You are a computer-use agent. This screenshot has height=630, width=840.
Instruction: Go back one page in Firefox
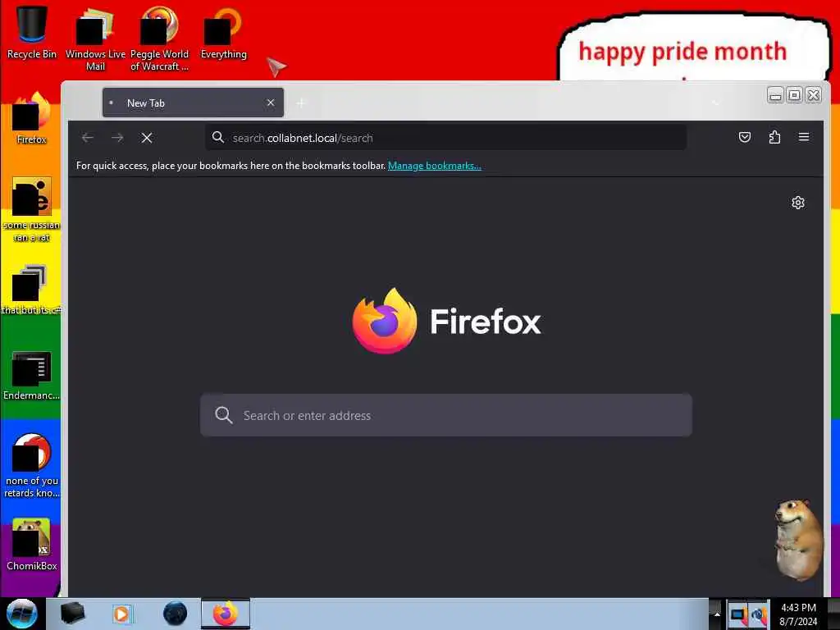point(88,138)
